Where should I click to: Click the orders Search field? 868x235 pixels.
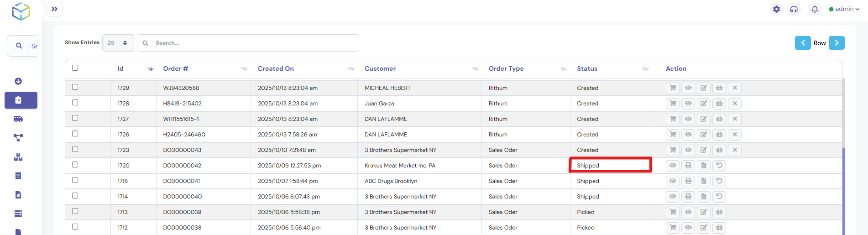248,43
